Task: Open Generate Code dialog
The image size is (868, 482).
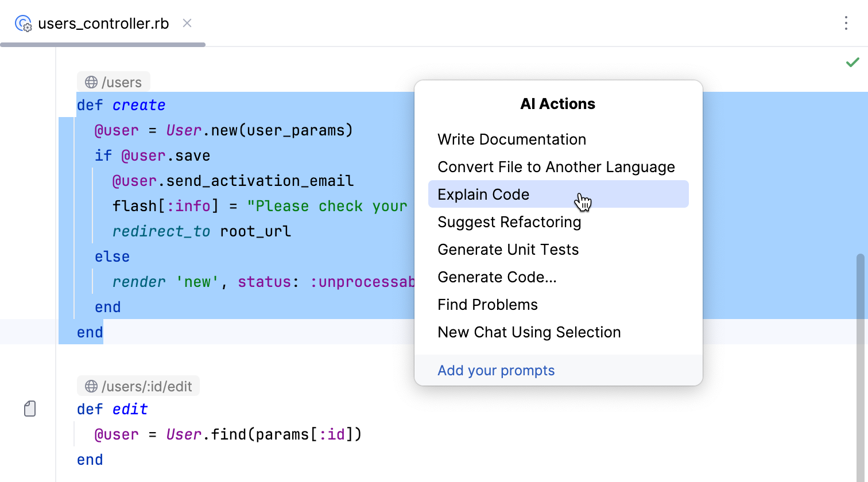Action: tap(497, 277)
